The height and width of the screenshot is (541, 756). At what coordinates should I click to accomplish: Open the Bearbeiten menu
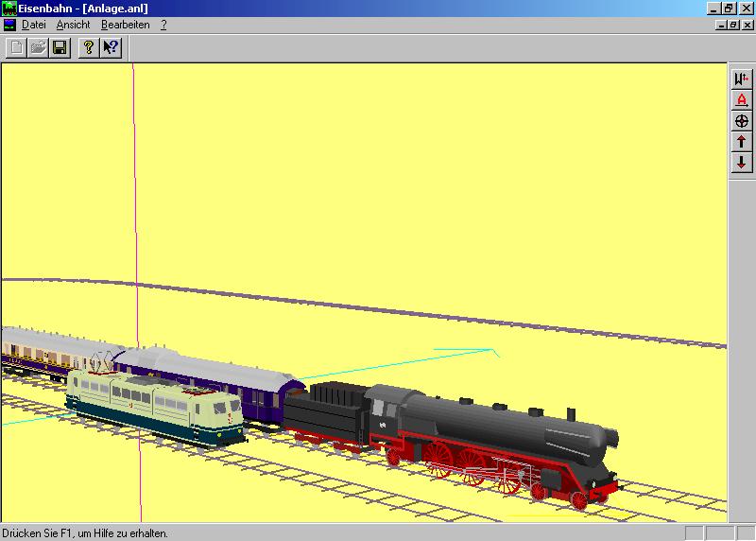click(126, 25)
